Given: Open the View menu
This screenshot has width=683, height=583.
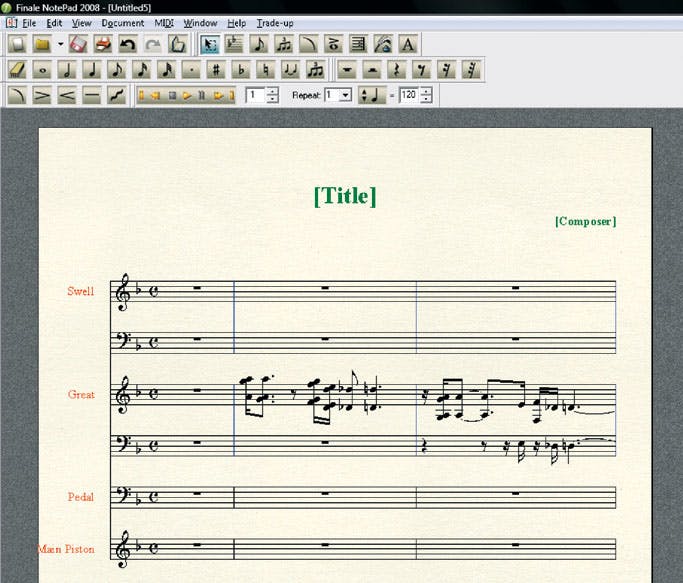Looking at the screenshot, I should [x=82, y=23].
